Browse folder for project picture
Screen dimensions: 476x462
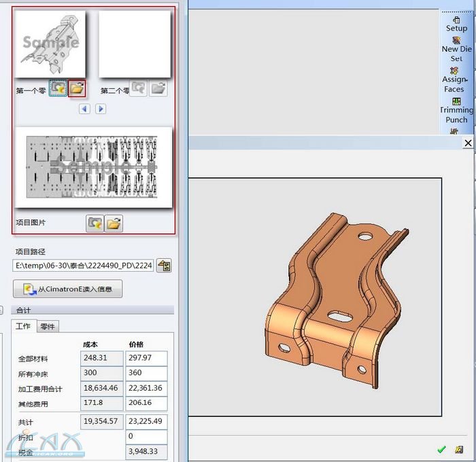[x=114, y=222]
